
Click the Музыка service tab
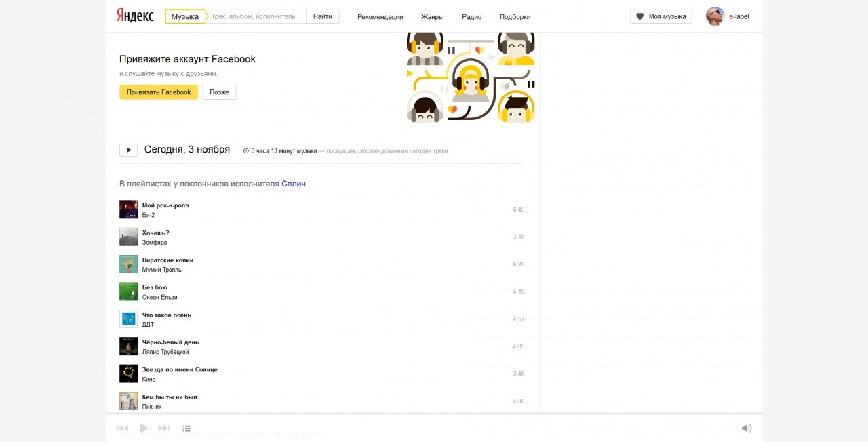coord(185,16)
